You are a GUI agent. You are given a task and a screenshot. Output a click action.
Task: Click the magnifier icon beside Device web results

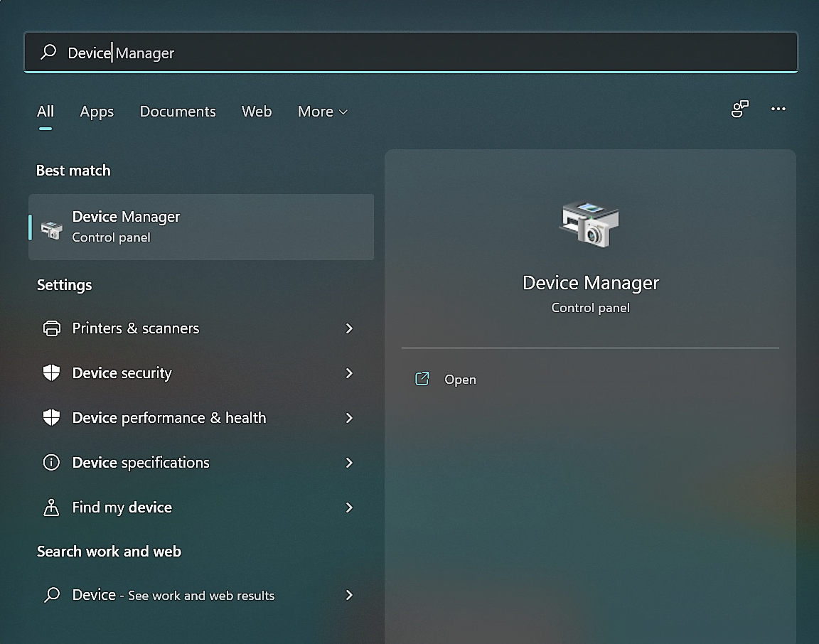click(x=52, y=595)
